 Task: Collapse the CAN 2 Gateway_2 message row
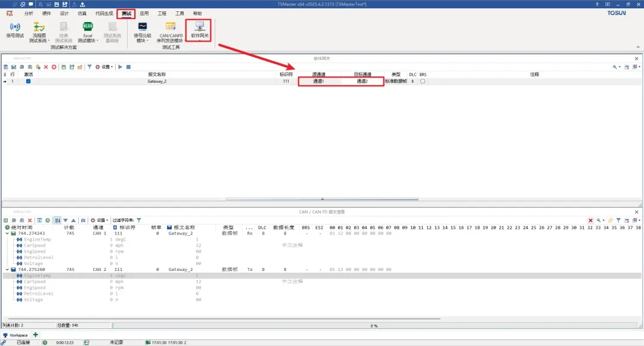8,270
